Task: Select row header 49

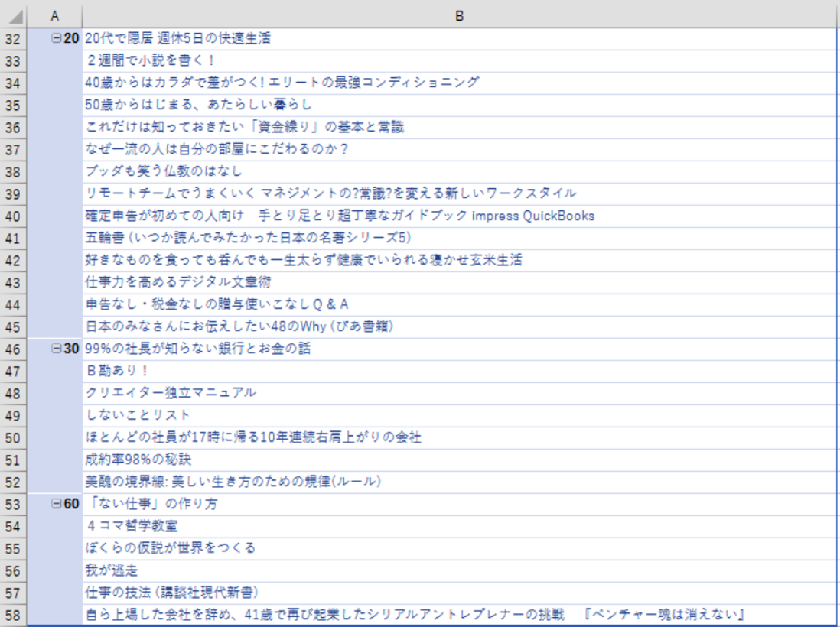Action: 14,416
